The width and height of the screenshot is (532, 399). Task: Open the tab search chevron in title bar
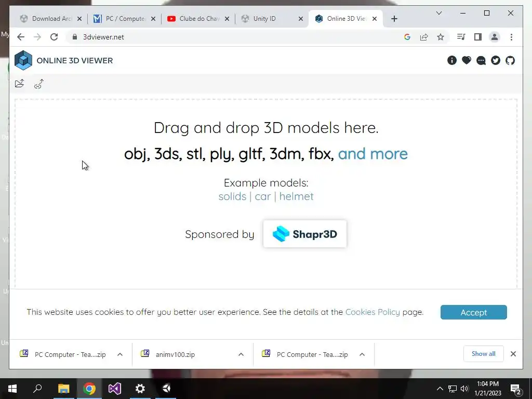coord(438,13)
